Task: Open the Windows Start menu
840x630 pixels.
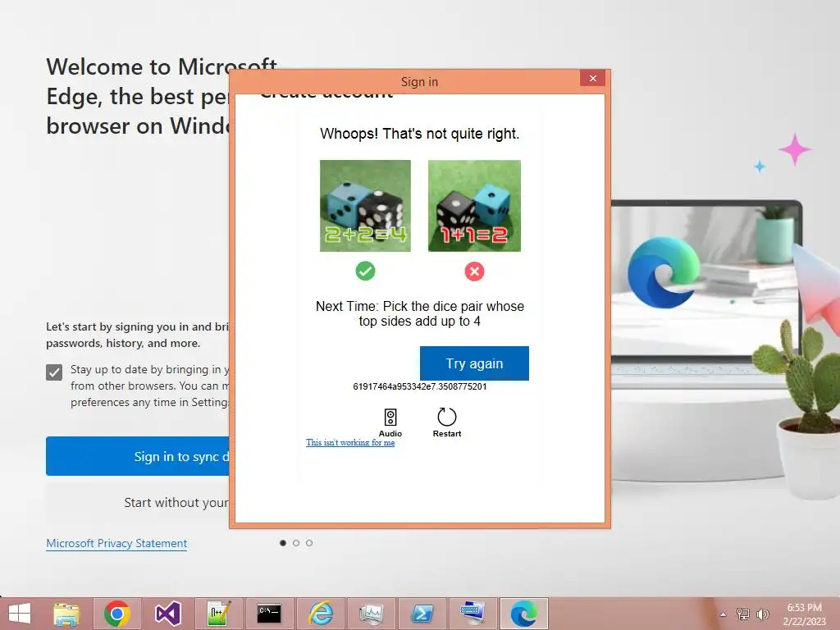Action: coord(20,614)
